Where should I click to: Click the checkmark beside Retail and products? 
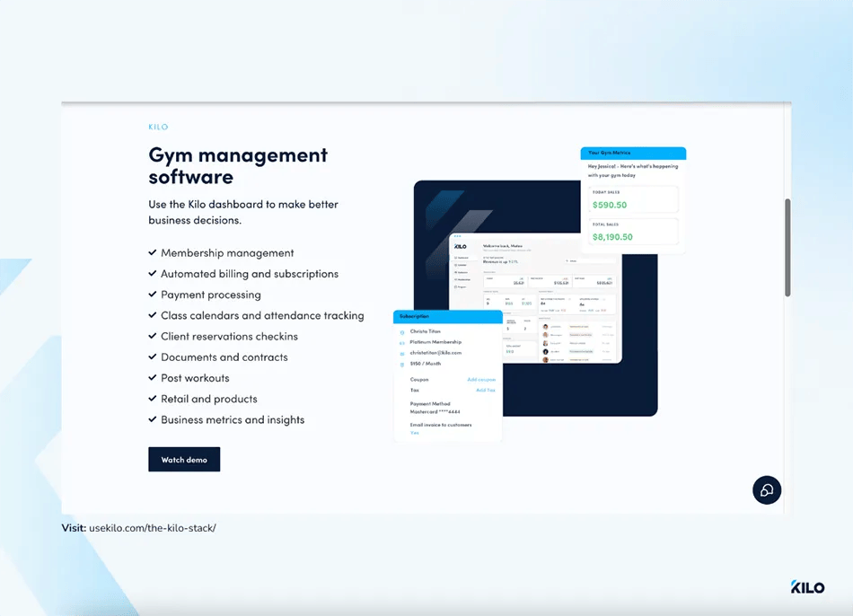[154, 399]
